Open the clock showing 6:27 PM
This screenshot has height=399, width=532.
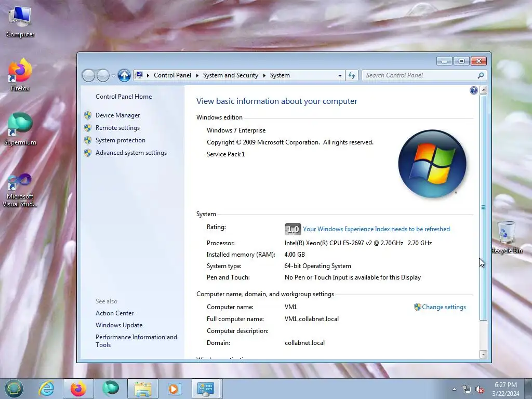click(x=506, y=389)
